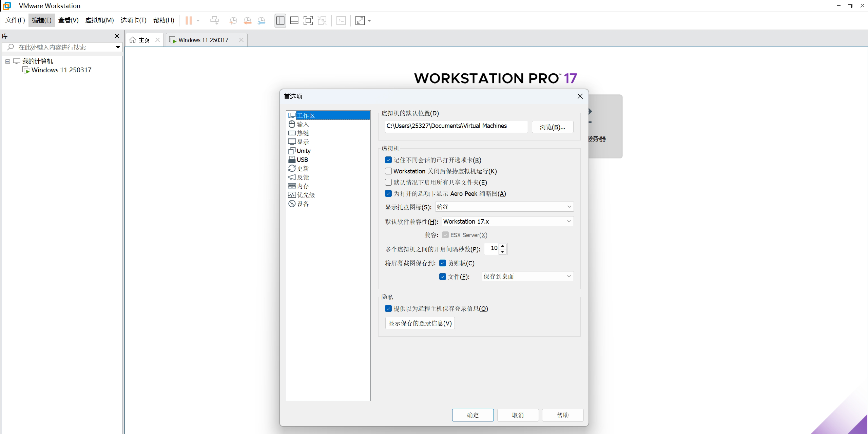This screenshot has height=434, width=868.
Task: Select the 热键 hotkeys category
Action: [303, 133]
